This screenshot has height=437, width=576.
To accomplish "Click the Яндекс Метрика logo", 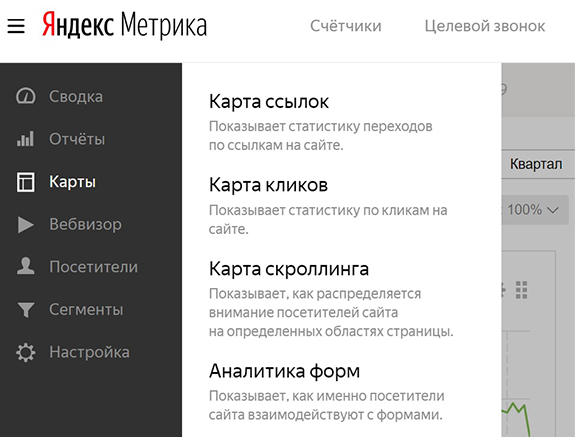I will click(x=125, y=25).
